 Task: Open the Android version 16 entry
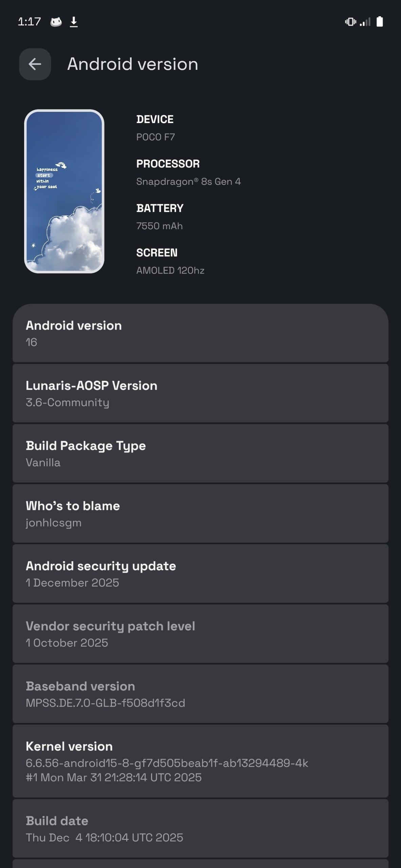coord(200,333)
